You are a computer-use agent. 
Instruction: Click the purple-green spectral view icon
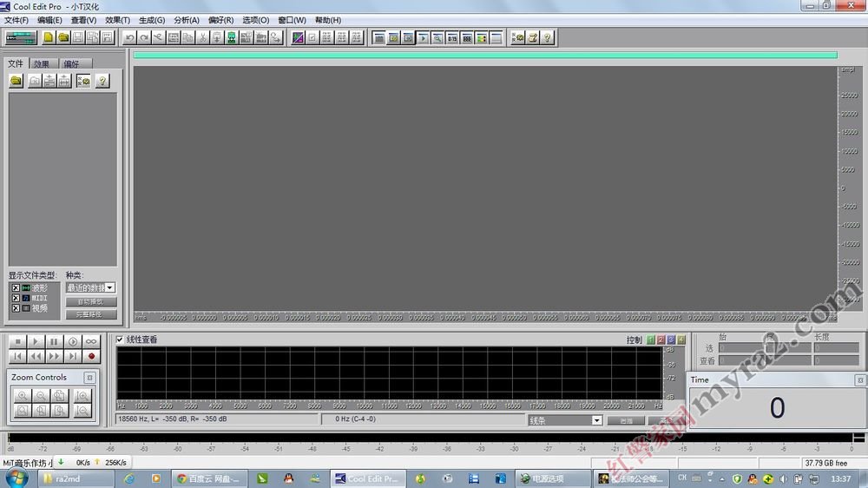click(x=298, y=37)
